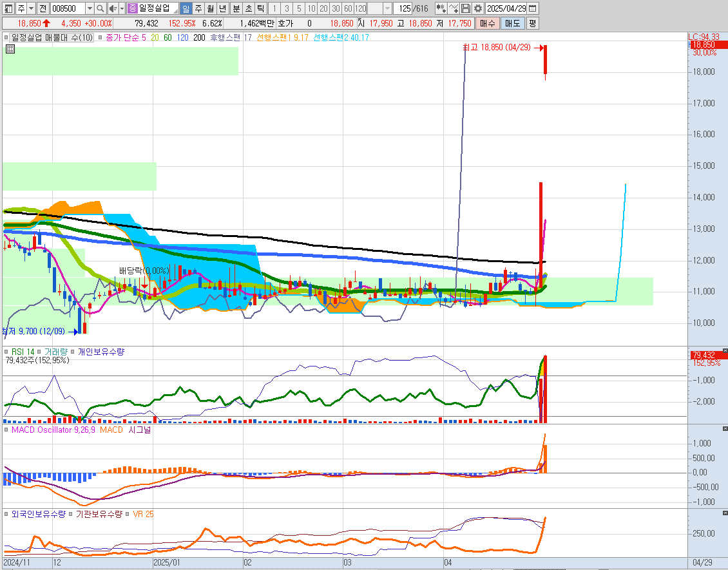Close the RSI volume panel
This screenshot has width=728, height=570.
point(725,350)
